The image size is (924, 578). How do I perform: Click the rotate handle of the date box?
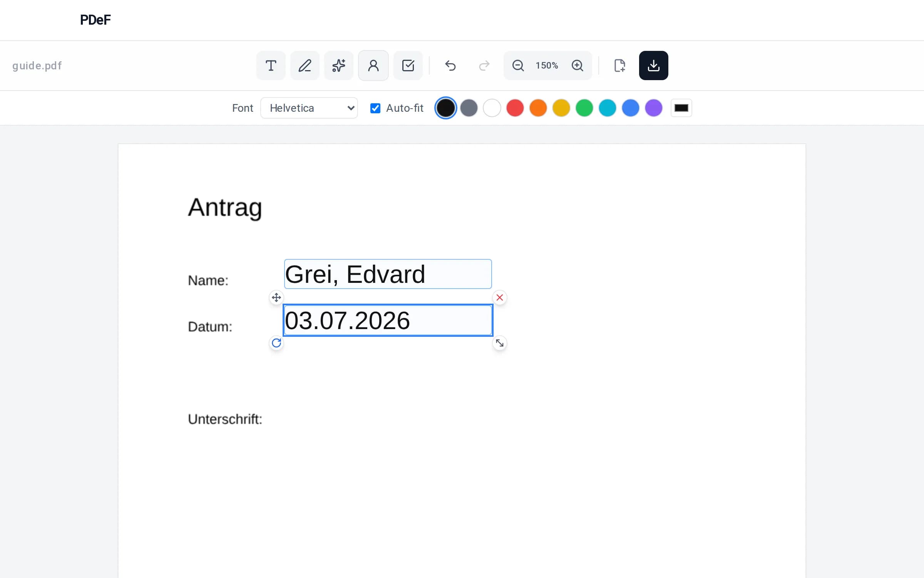[276, 343]
